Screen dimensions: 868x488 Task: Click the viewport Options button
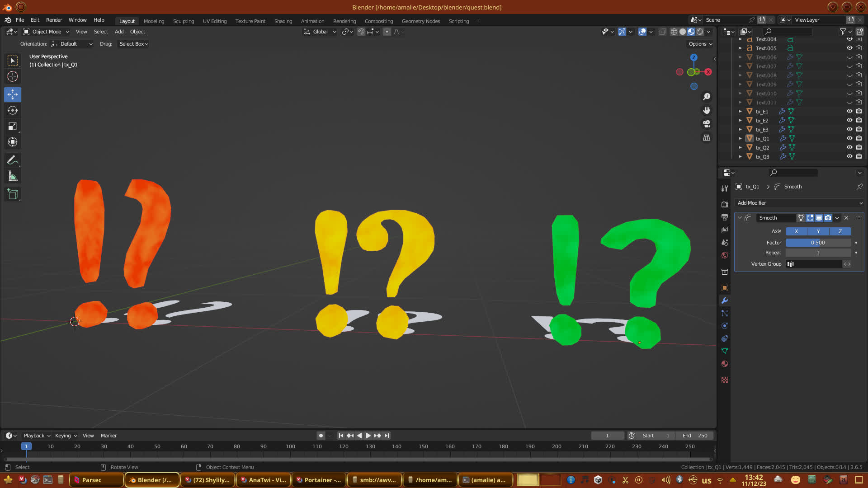pyautogui.click(x=700, y=44)
